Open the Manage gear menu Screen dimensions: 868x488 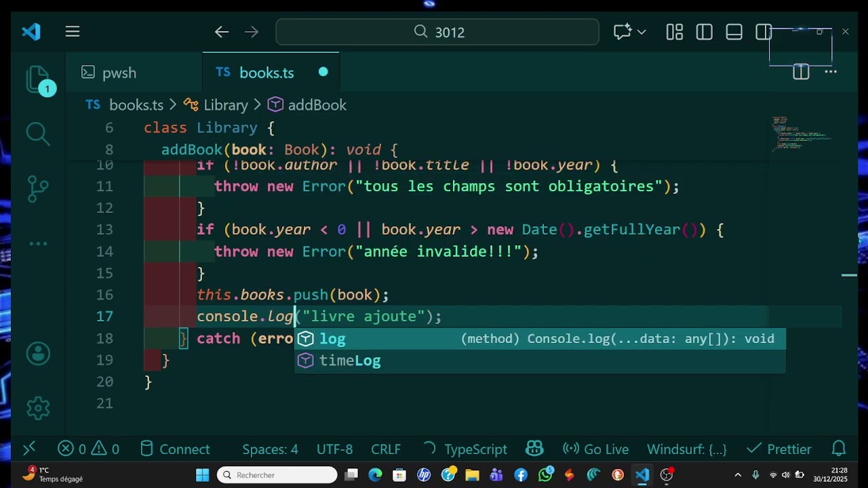tap(38, 407)
